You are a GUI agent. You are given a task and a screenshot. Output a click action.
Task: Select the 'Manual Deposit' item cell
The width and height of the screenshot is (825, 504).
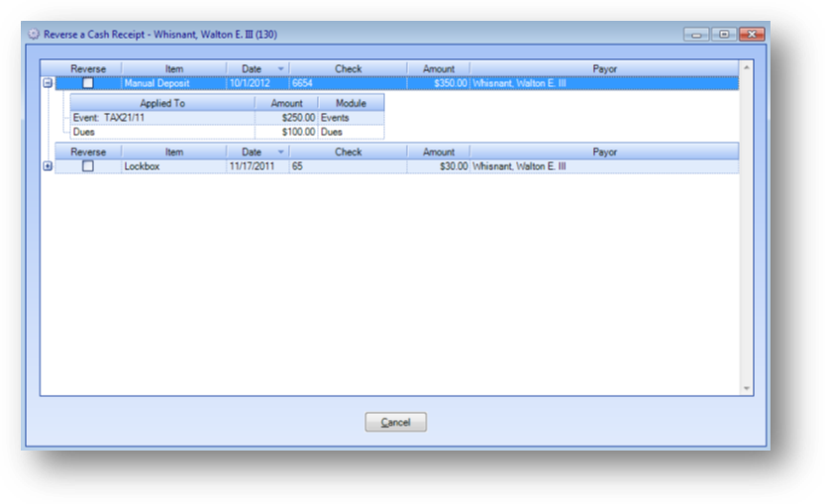pos(174,83)
